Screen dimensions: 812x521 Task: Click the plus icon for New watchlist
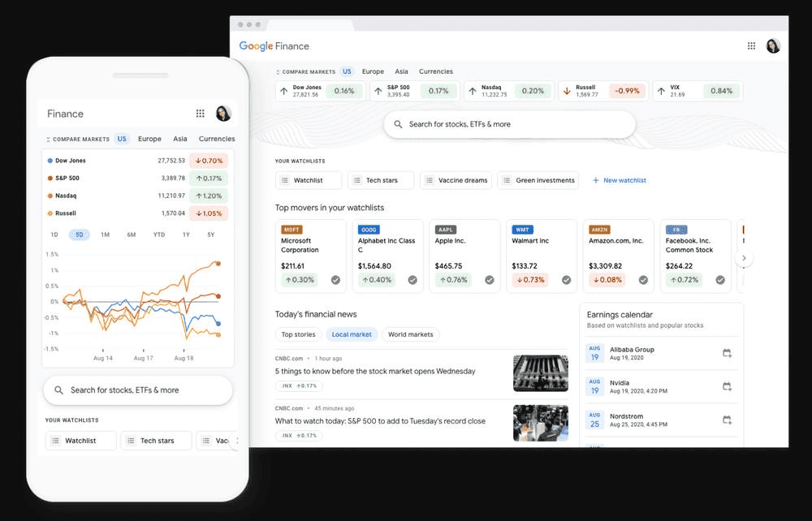pos(595,181)
